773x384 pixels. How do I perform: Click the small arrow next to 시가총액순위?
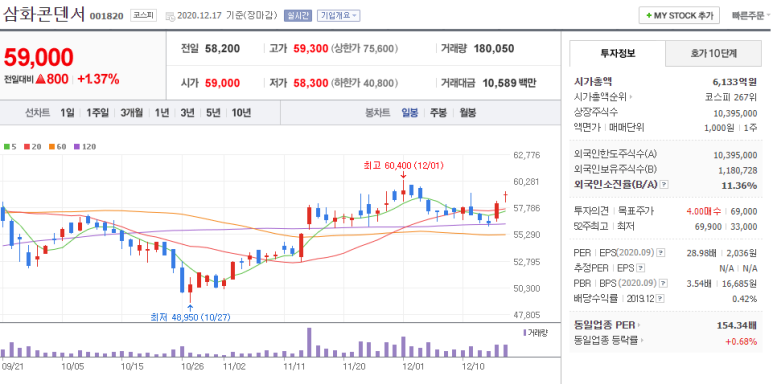(x=631, y=97)
